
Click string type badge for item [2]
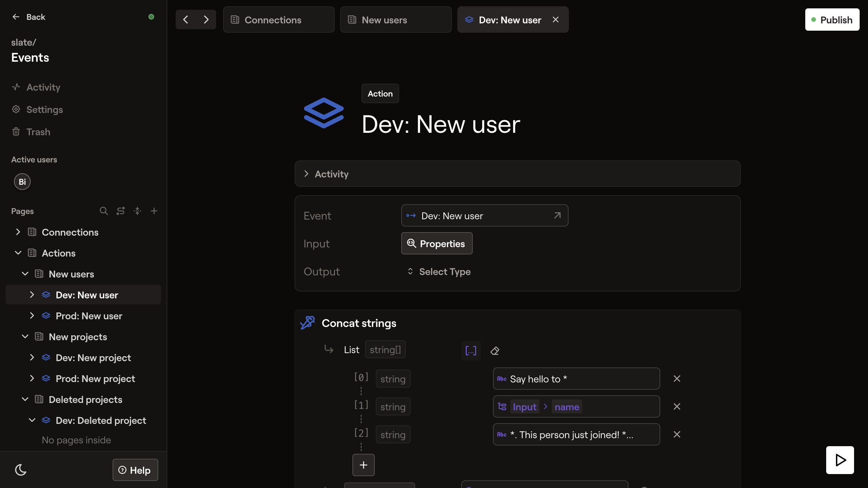pyautogui.click(x=393, y=434)
